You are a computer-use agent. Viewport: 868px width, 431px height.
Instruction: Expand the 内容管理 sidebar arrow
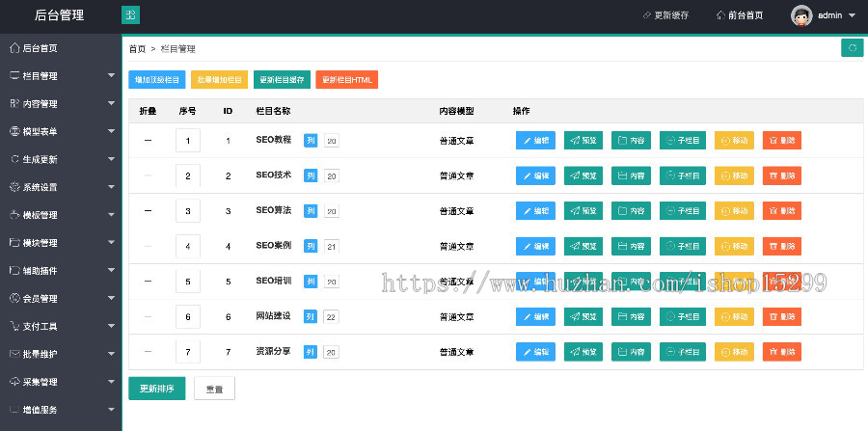point(111,103)
